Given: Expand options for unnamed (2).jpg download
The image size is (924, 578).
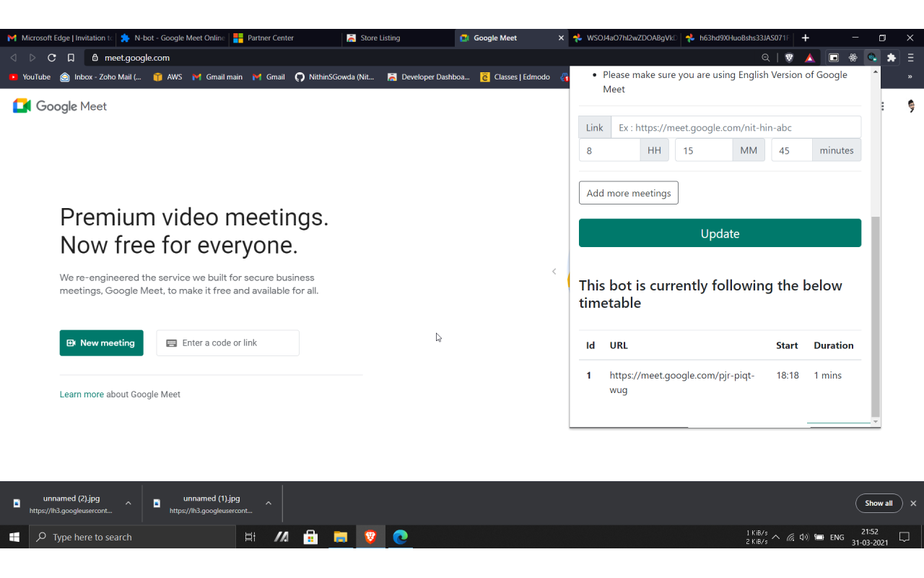Looking at the screenshot, I should tap(128, 504).
